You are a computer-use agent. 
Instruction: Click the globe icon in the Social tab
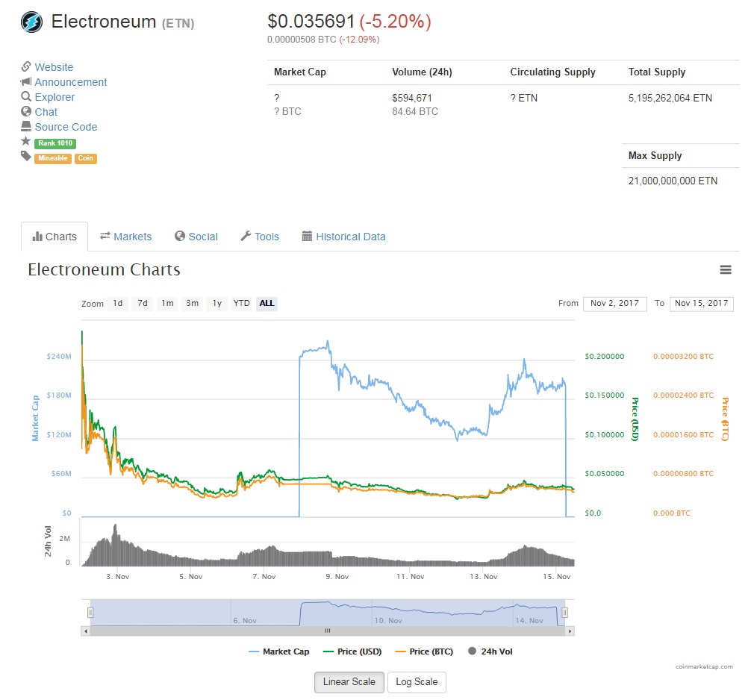180,236
